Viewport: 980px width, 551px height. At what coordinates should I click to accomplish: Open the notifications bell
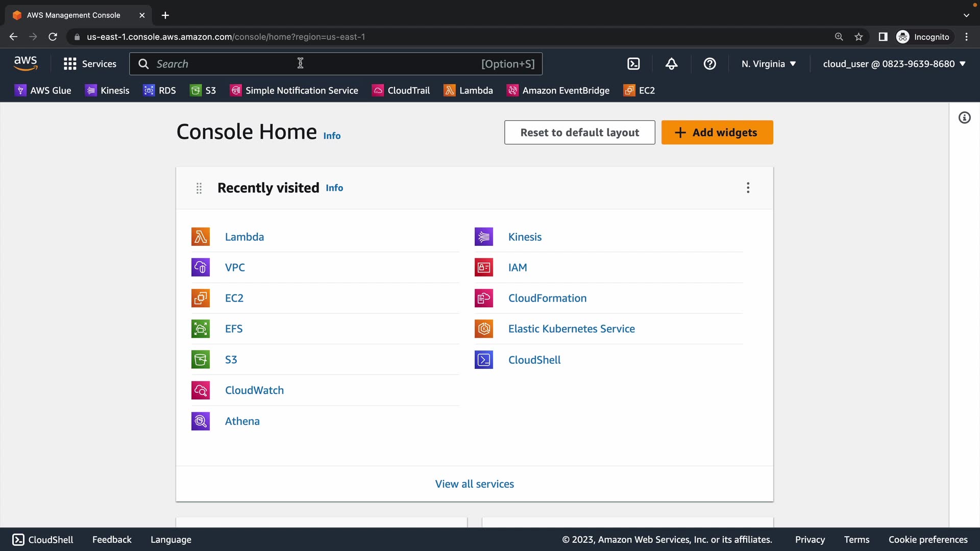672,64
